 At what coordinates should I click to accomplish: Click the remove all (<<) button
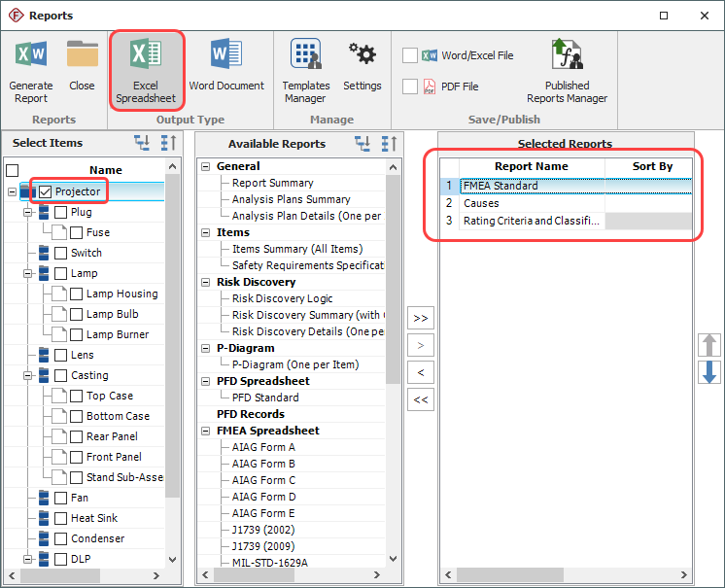tap(420, 399)
